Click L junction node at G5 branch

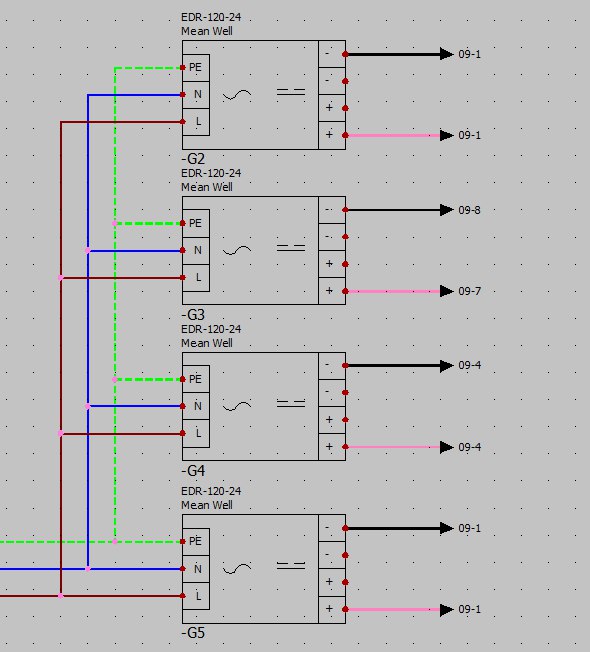(x=61, y=596)
